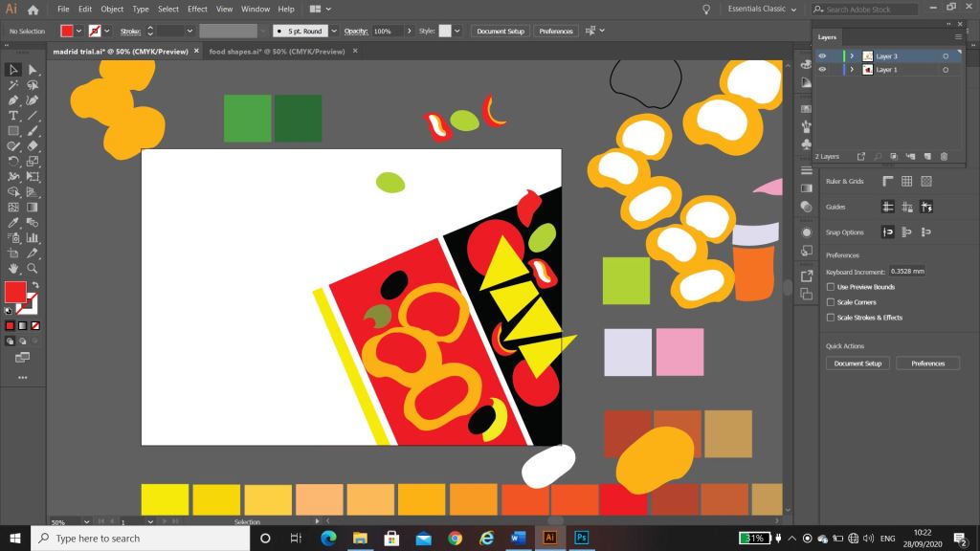The height and width of the screenshot is (551, 980).
Task: Activate the Zoom tool in toolbar
Action: coord(33,269)
